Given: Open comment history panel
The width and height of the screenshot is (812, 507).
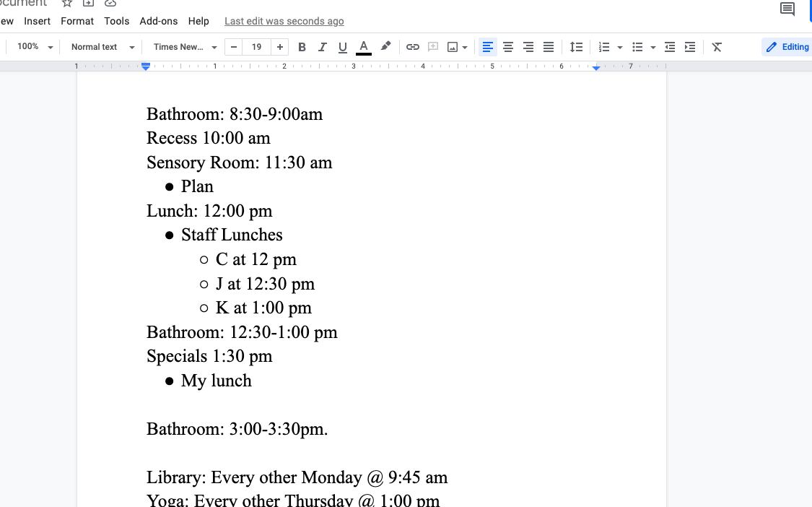Looking at the screenshot, I should click(787, 9).
